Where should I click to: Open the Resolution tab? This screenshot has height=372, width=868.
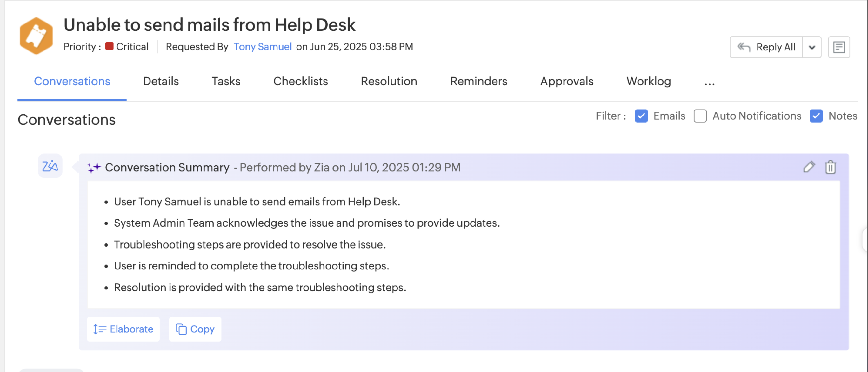389,81
